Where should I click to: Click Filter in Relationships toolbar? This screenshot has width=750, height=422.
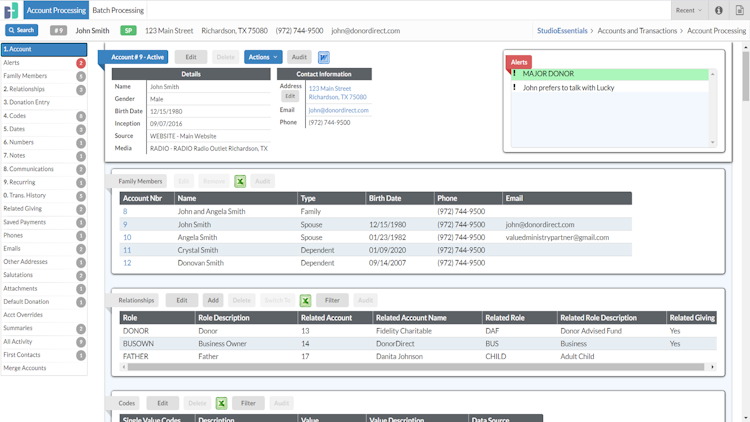click(332, 300)
